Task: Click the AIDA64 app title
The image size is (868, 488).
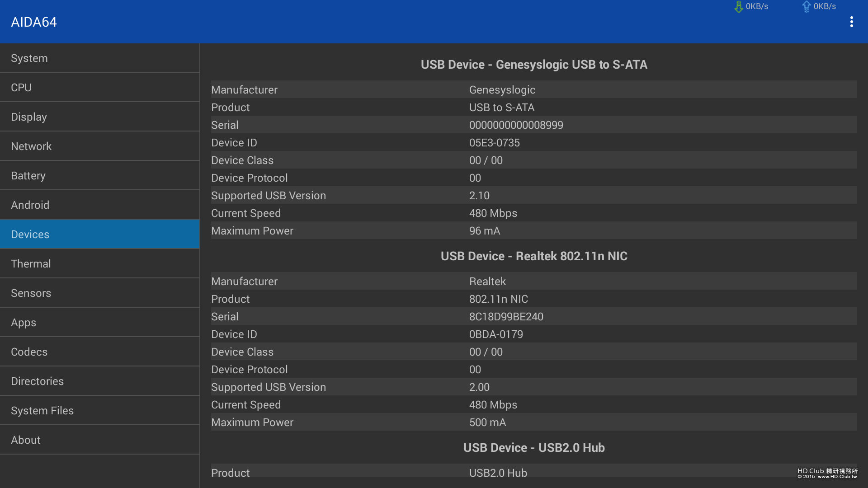Action: 34,22
